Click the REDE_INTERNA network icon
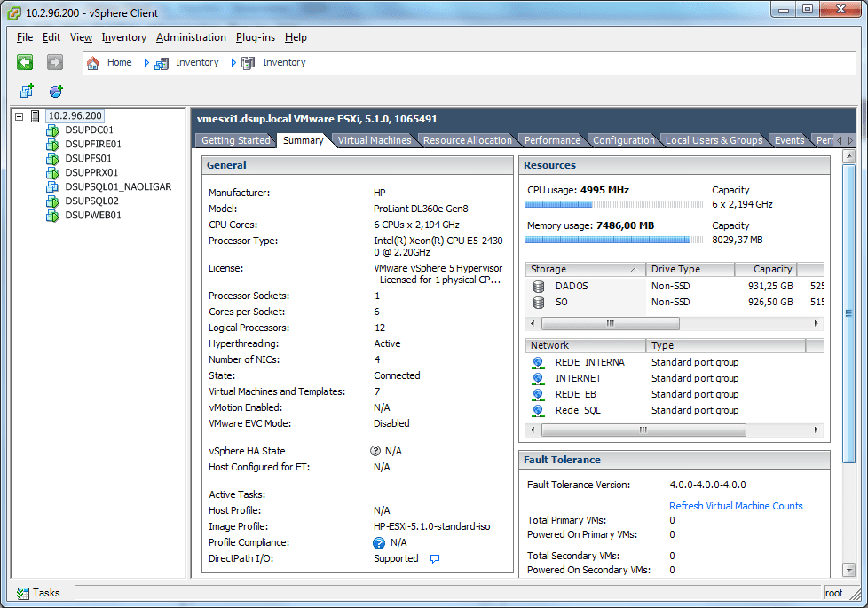This screenshot has width=868, height=608. click(x=538, y=363)
